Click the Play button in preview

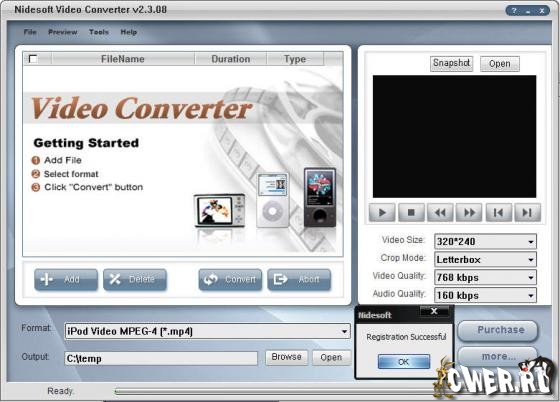[382, 213]
